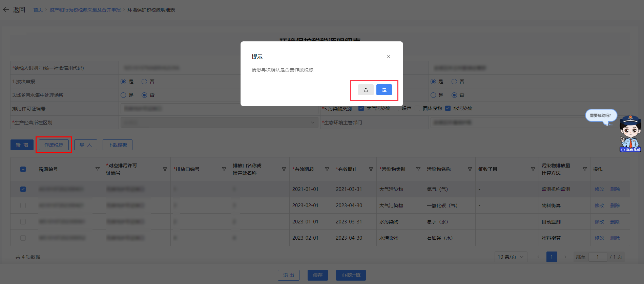This screenshot has height=284, width=644.
Task: Click the page jump input field
Action: [598, 257]
